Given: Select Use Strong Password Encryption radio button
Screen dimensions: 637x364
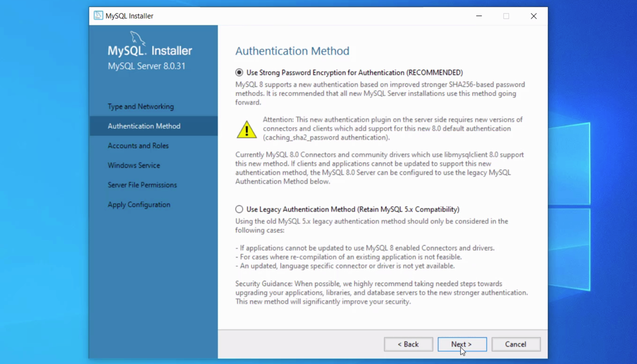Looking at the screenshot, I should click(239, 73).
